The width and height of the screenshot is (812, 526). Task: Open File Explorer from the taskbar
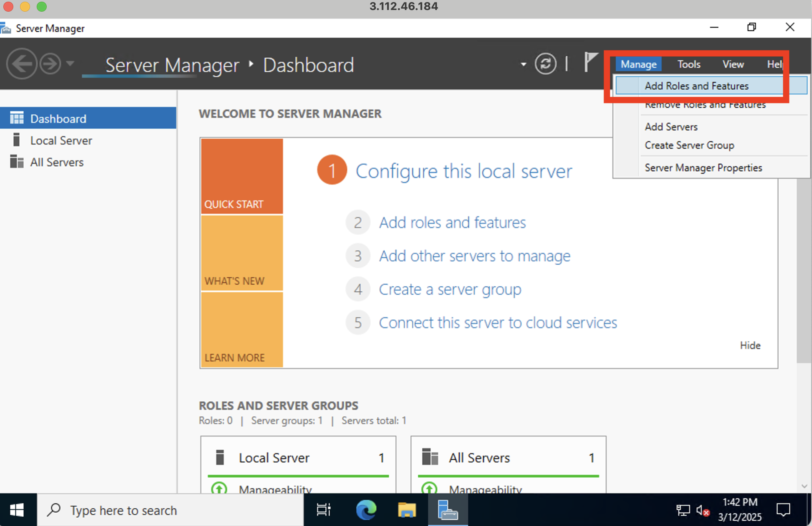tap(406, 510)
